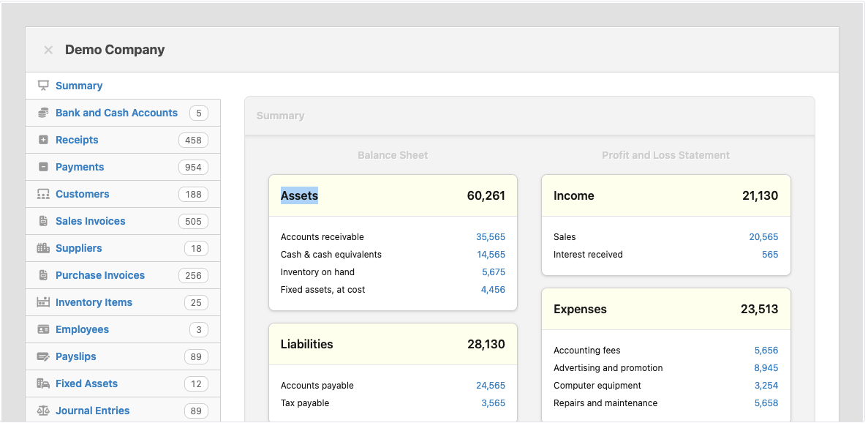Close the Demo Company view
The width and height of the screenshot is (868, 423).
click(x=48, y=50)
